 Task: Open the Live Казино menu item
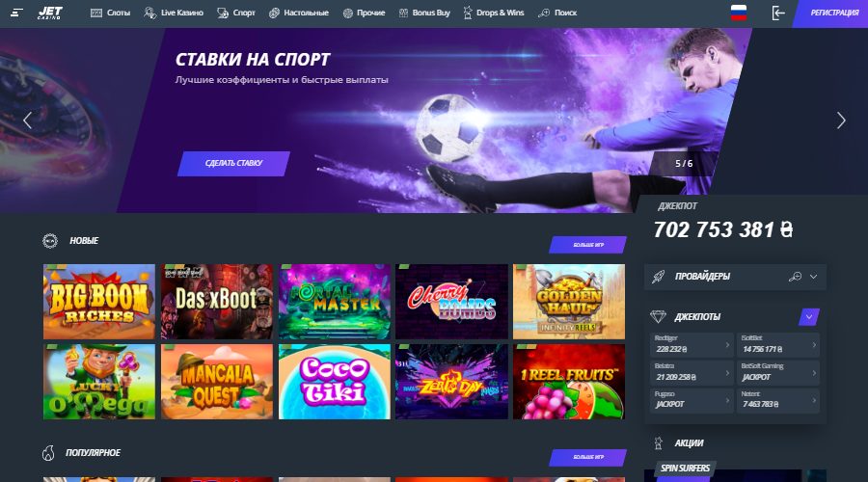[174, 13]
